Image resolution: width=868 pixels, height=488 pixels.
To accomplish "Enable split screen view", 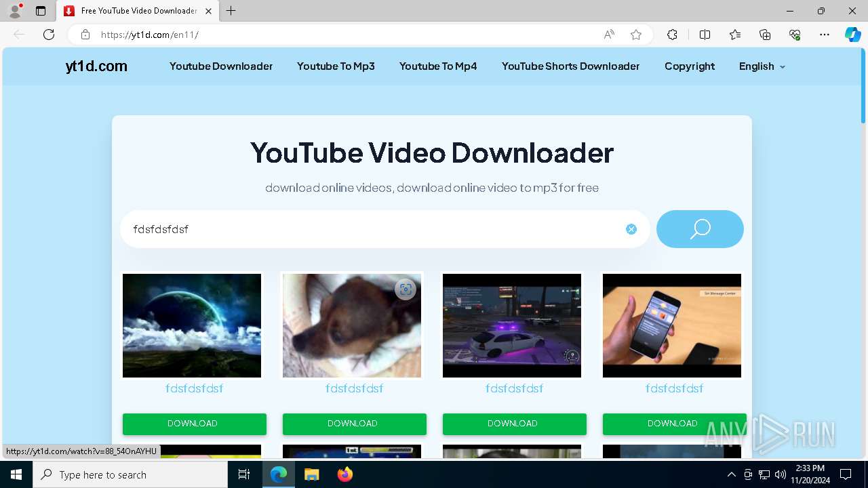I will coord(705,35).
